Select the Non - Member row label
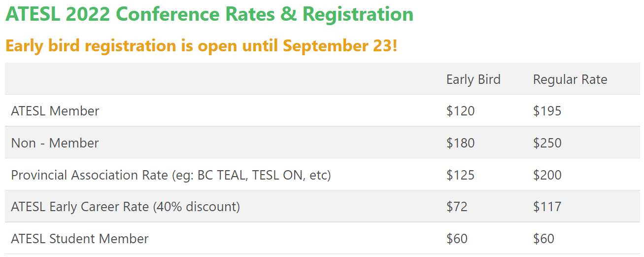 pyautogui.click(x=55, y=143)
